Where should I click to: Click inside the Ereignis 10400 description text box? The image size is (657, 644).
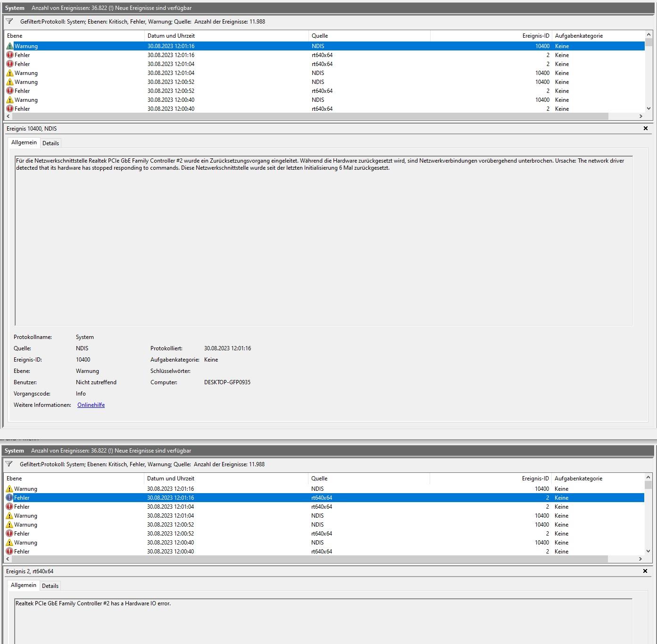(x=324, y=240)
